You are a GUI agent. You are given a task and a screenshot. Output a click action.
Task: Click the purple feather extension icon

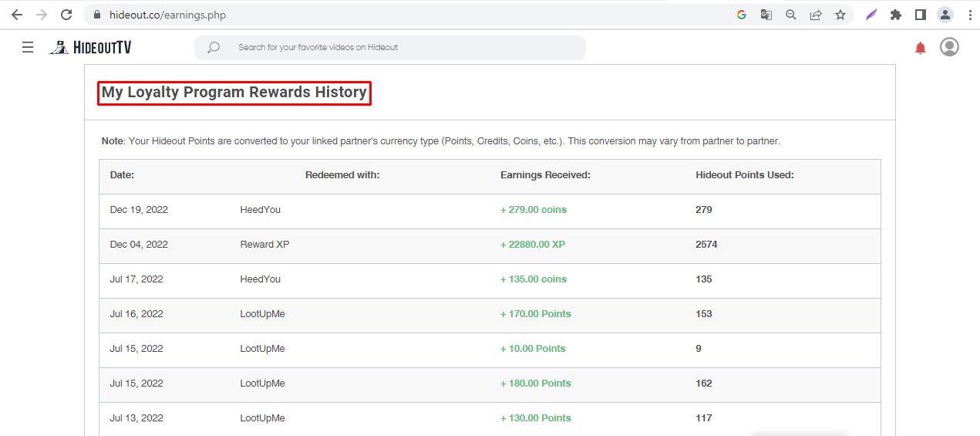point(871,15)
